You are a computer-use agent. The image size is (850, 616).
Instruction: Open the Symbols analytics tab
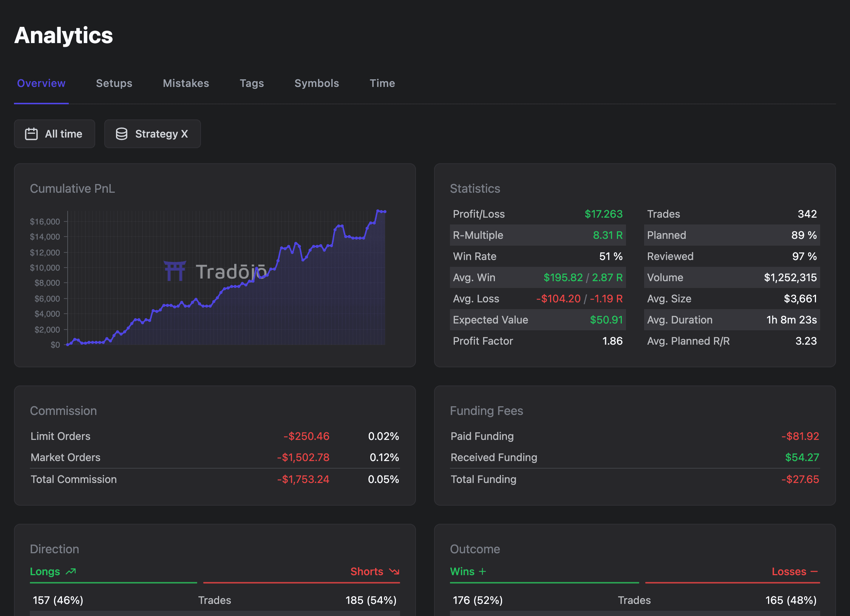point(317,83)
